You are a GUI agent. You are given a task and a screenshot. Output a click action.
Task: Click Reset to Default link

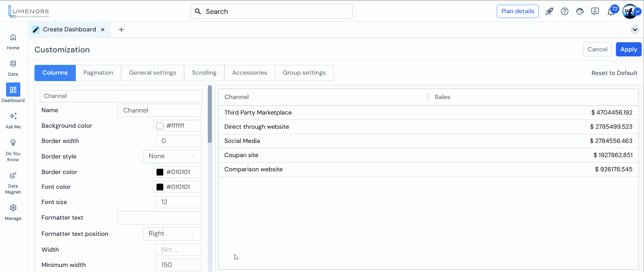tap(614, 73)
